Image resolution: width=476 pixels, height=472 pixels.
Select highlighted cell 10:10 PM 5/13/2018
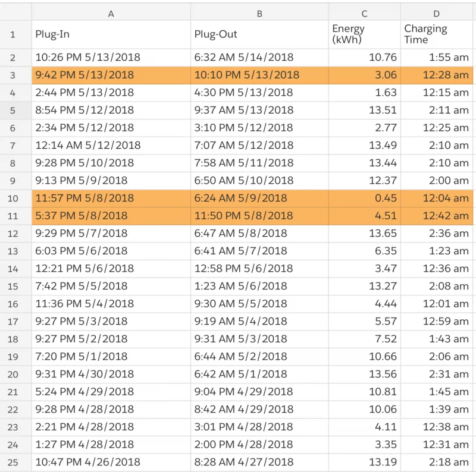[247, 75]
